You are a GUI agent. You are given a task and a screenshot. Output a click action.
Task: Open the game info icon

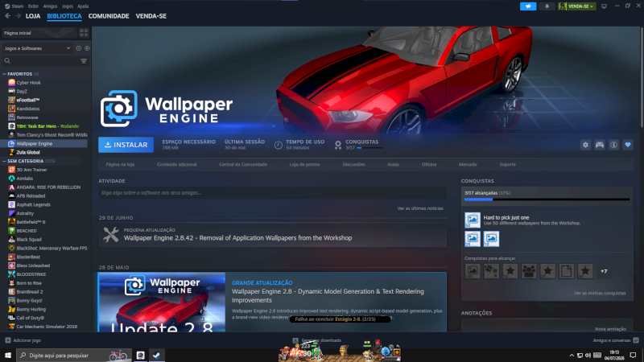point(613,145)
